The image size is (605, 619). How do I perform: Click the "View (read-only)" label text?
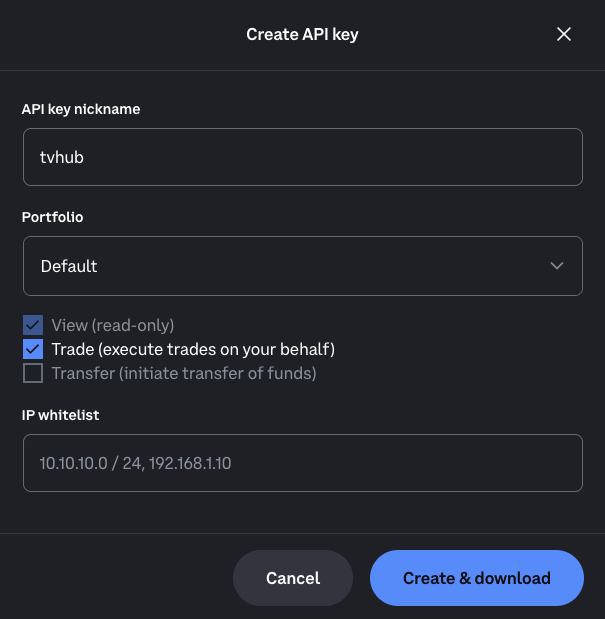tap(113, 325)
